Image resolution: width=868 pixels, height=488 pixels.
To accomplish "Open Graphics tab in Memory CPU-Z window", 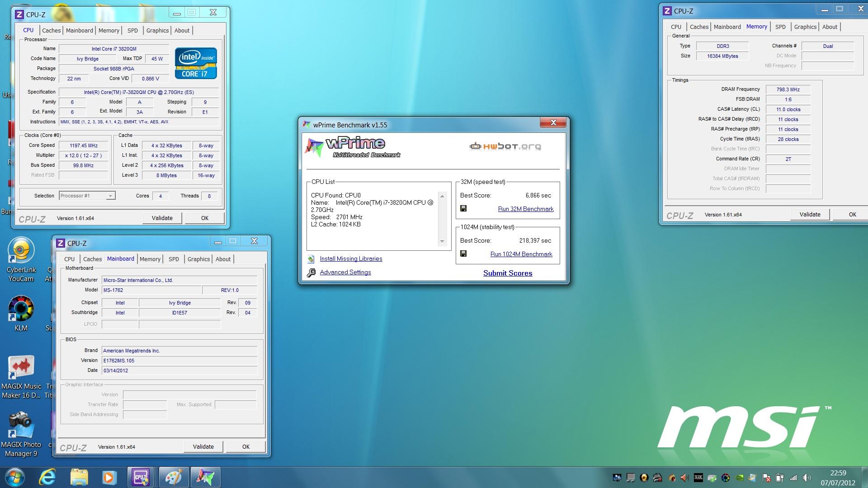I will coord(805,27).
